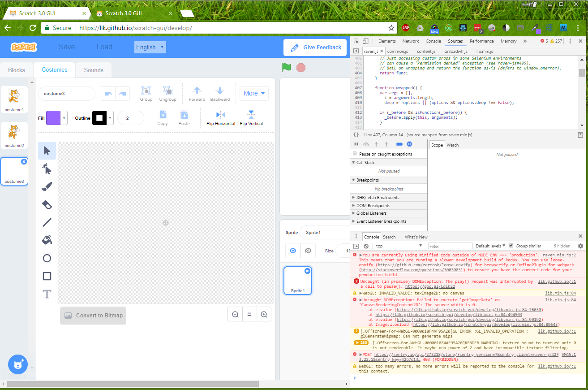This screenshot has height=390, width=588.
Task: Select the Eraser tool
Action: coord(47,204)
